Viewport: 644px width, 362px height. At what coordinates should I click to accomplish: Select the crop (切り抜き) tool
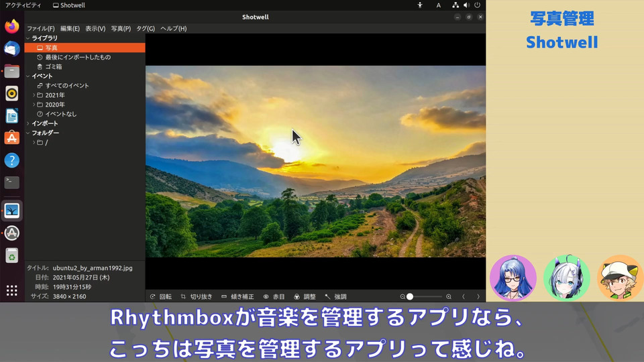pyautogui.click(x=197, y=296)
